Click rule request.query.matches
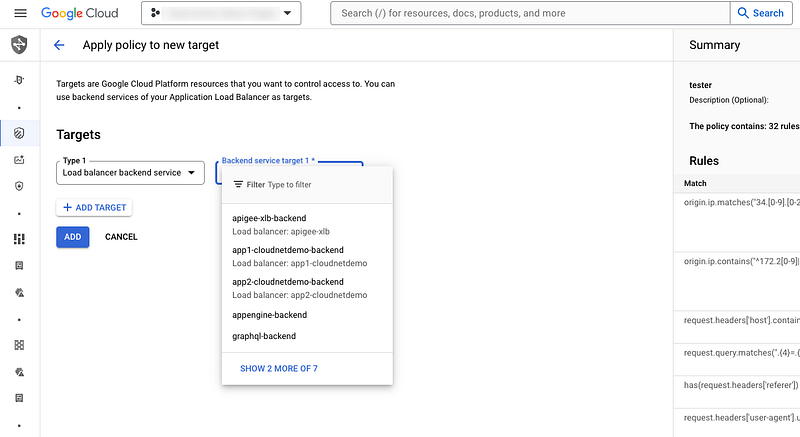800x437 pixels. (x=742, y=352)
